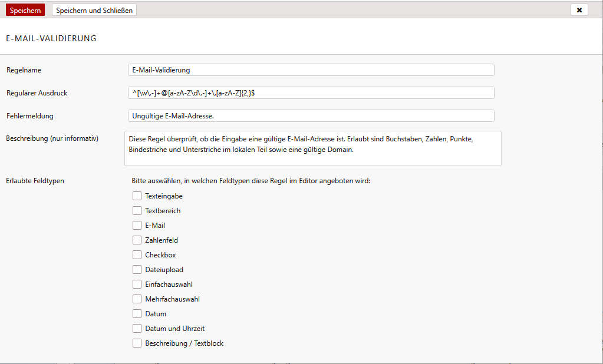Click the Datum und Uhrzeit label
603x364 pixels.
(175, 329)
